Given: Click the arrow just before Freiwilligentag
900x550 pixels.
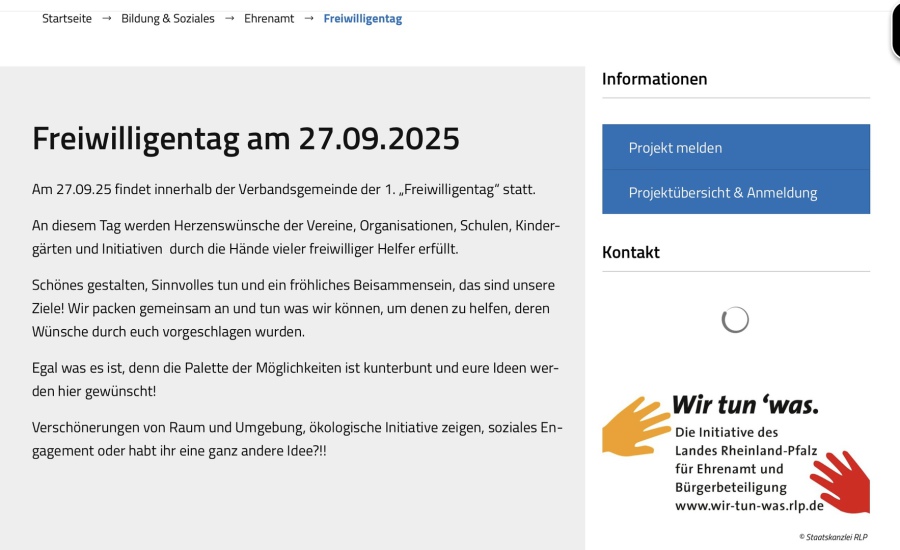Looking at the screenshot, I should [x=309, y=18].
